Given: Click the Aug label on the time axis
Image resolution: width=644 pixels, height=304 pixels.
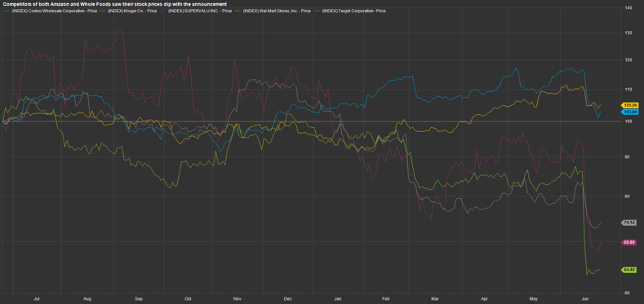Looking at the screenshot, I should click(x=87, y=298).
